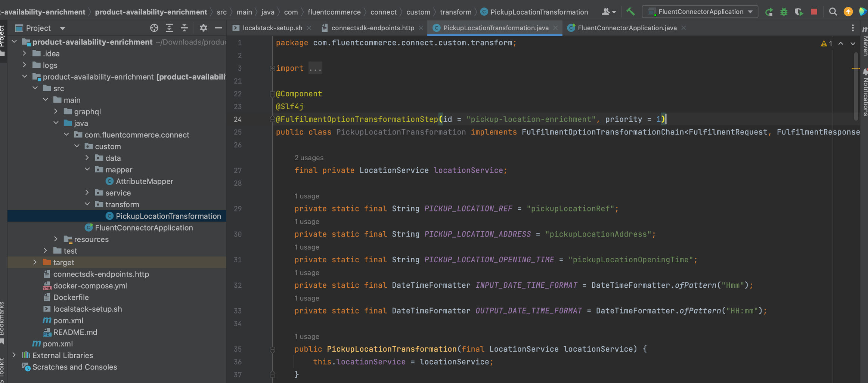The image size is (868, 383).
Task: Fold the constructor at line 35
Action: 272,349
